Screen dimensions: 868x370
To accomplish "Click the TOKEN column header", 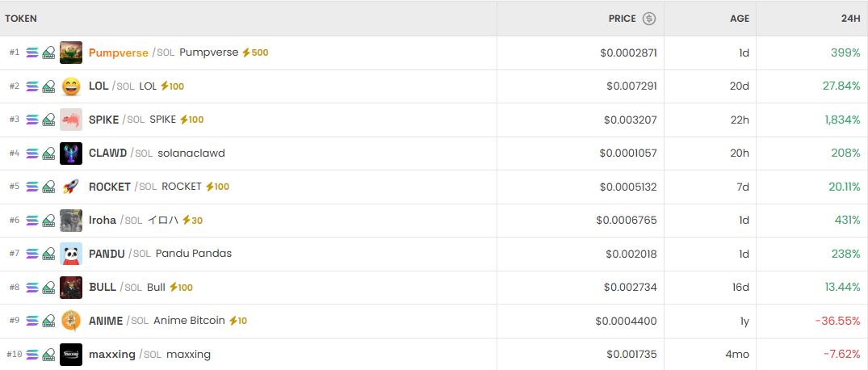I will point(21,19).
